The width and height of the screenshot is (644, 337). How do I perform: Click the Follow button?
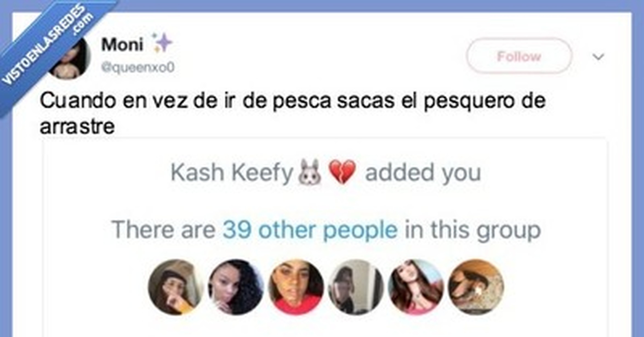pyautogui.click(x=519, y=56)
